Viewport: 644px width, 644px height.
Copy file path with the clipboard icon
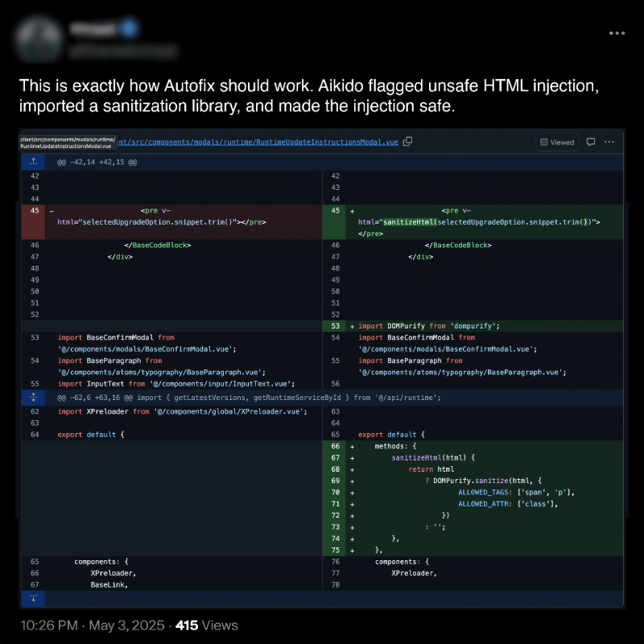point(407,142)
